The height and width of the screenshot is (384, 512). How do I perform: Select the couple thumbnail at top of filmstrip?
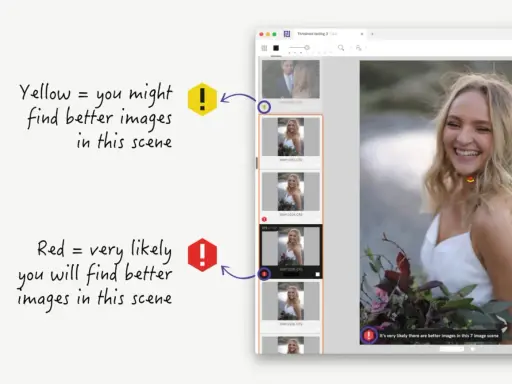click(291, 79)
